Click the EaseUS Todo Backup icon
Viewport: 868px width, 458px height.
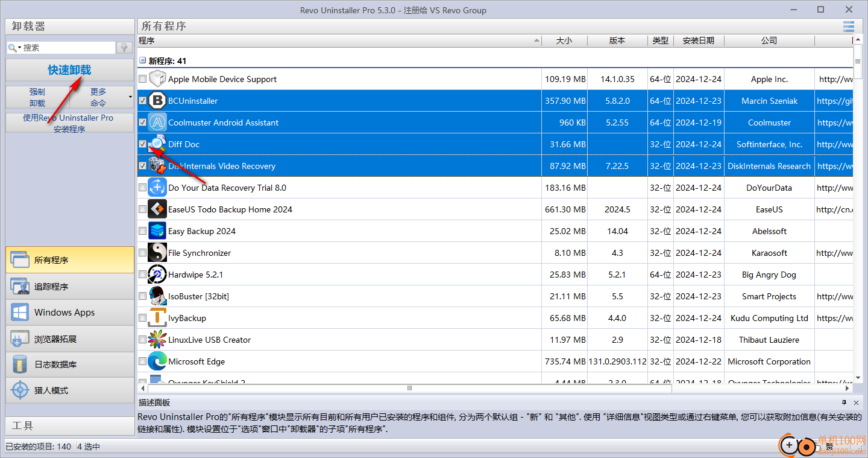click(x=157, y=209)
